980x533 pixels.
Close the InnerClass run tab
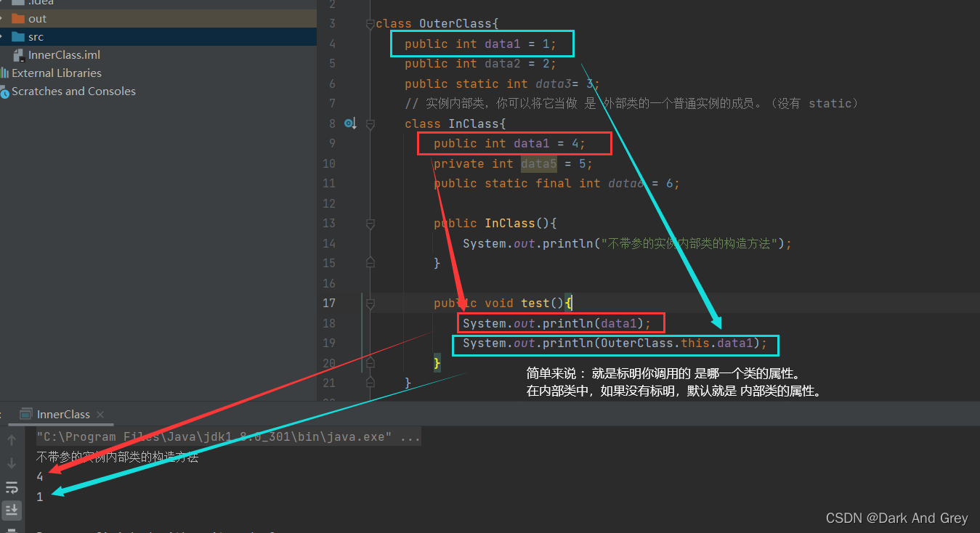[x=100, y=415]
